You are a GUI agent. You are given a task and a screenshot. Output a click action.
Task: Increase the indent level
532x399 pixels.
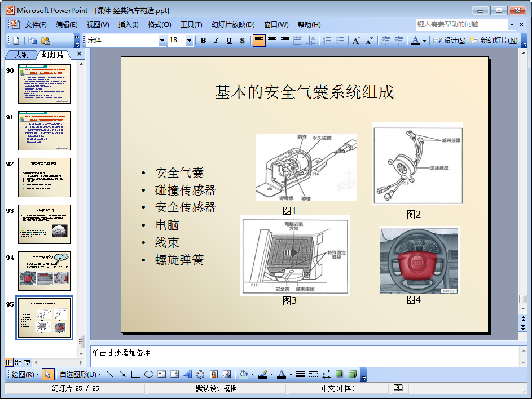[399, 41]
